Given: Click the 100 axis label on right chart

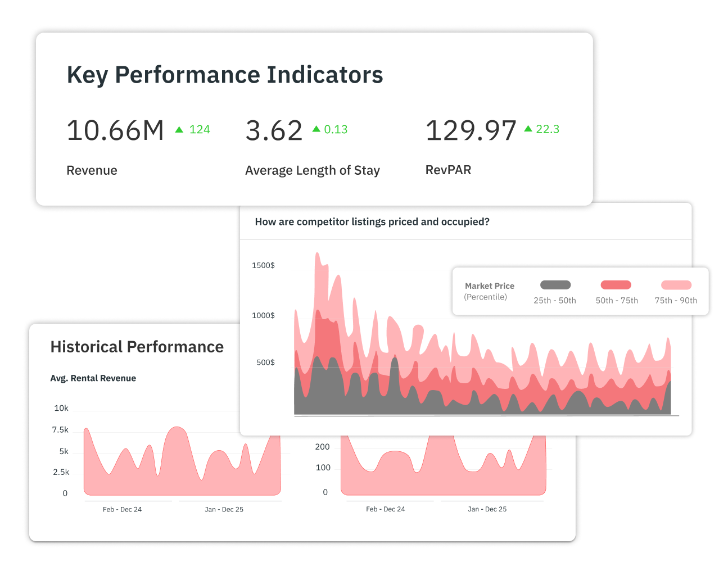Looking at the screenshot, I should (323, 468).
